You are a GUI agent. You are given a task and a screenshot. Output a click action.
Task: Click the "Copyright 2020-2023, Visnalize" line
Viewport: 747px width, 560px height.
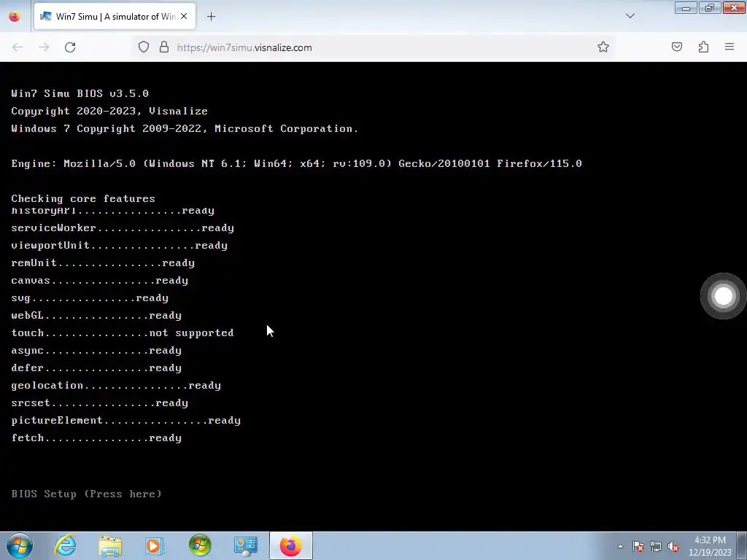[109, 111]
